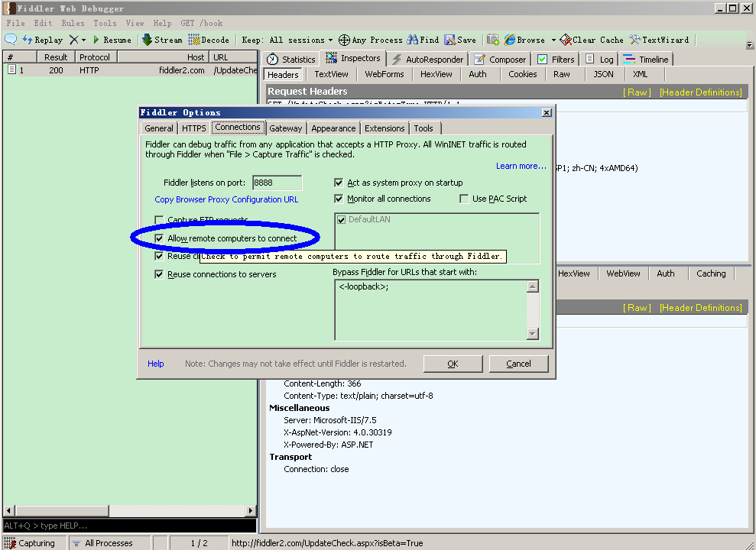The image size is (756, 550).
Task: Sort sessions by the Result column header
Action: pos(56,57)
